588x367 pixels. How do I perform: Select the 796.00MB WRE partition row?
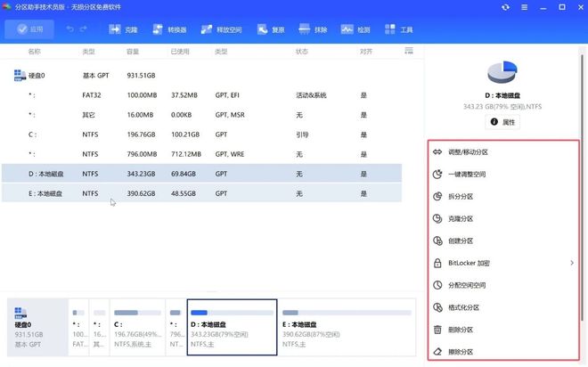201,154
